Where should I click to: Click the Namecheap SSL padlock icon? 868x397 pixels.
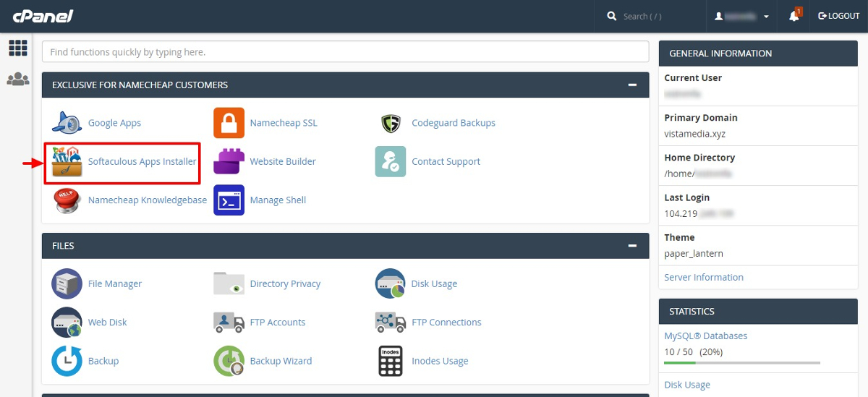click(x=229, y=123)
